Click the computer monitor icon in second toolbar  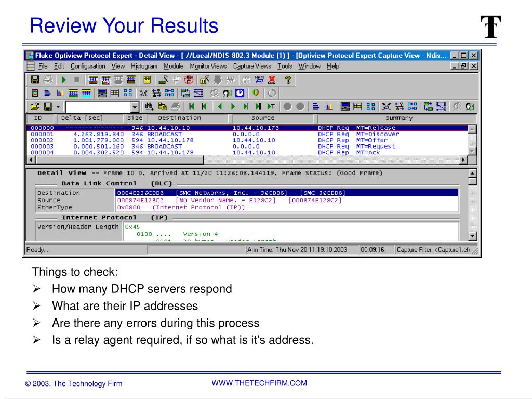[x=102, y=93]
